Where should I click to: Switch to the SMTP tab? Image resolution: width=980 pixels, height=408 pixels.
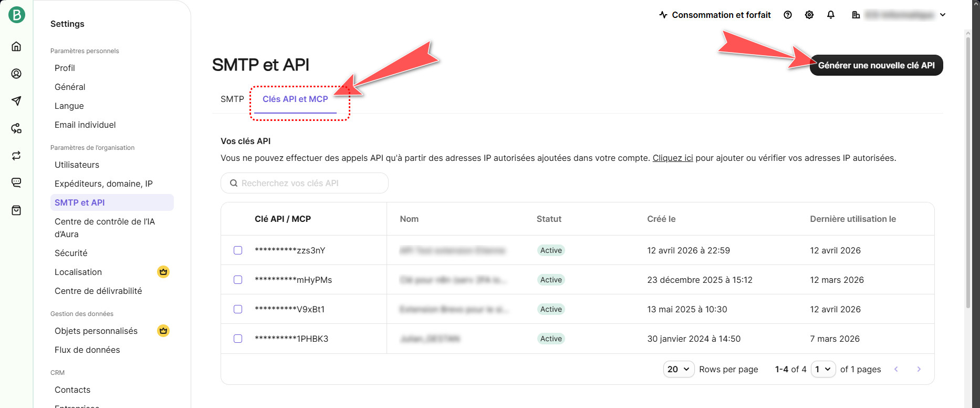[232, 99]
